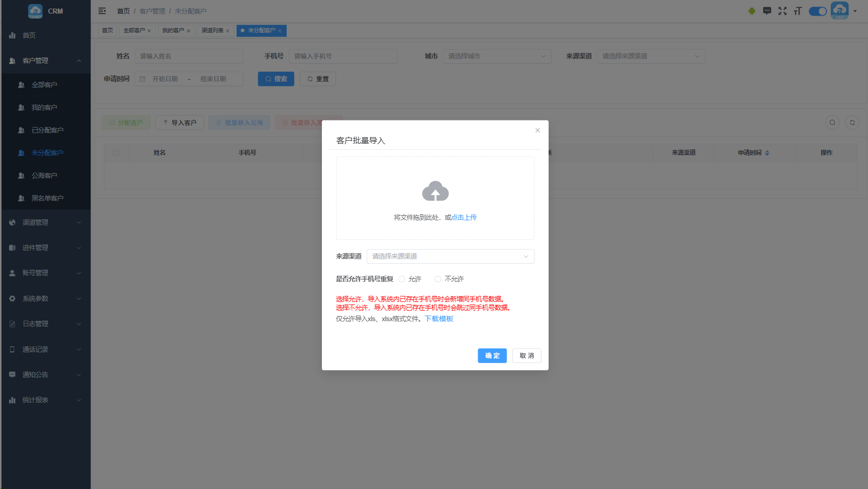This screenshot has height=489, width=868.
Task: Expand the 渠道管理 sidebar menu
Action: (x=45, y=222)
